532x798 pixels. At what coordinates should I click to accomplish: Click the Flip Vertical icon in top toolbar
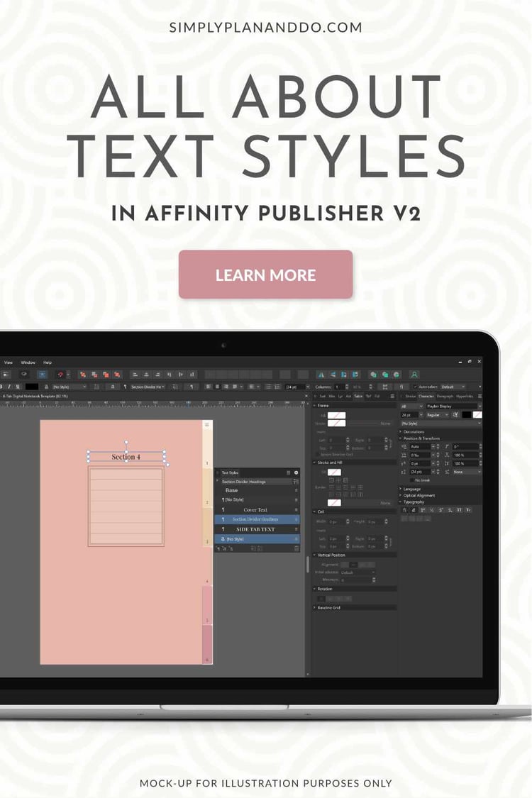pyautogui.click(x=333, y=375)
